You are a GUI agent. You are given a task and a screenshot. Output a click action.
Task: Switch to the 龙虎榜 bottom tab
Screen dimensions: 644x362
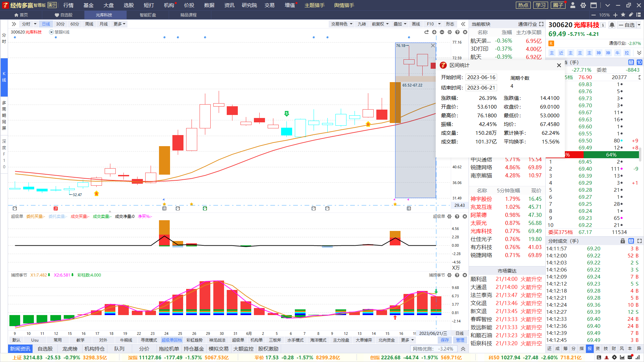pyautogui.click(x=70, y=349)
